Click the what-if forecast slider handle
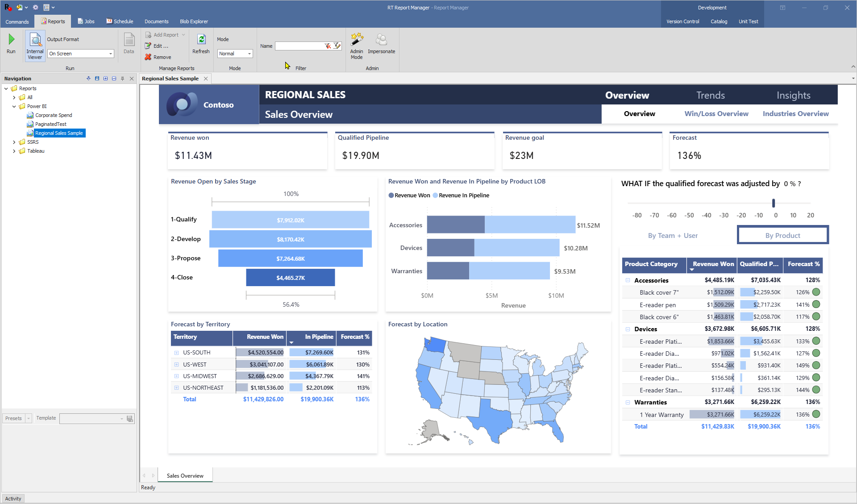 (774, 203)
